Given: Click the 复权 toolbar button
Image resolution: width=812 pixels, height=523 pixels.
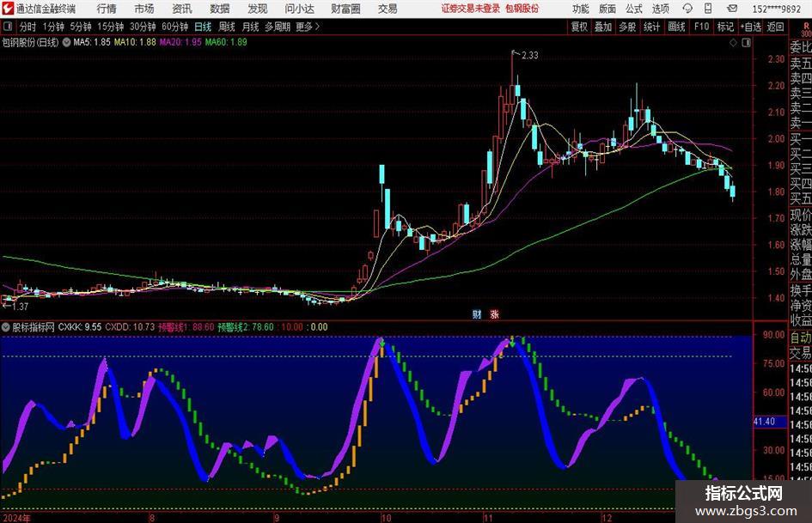Looking at the screenshot, I should tap(579, 27).
